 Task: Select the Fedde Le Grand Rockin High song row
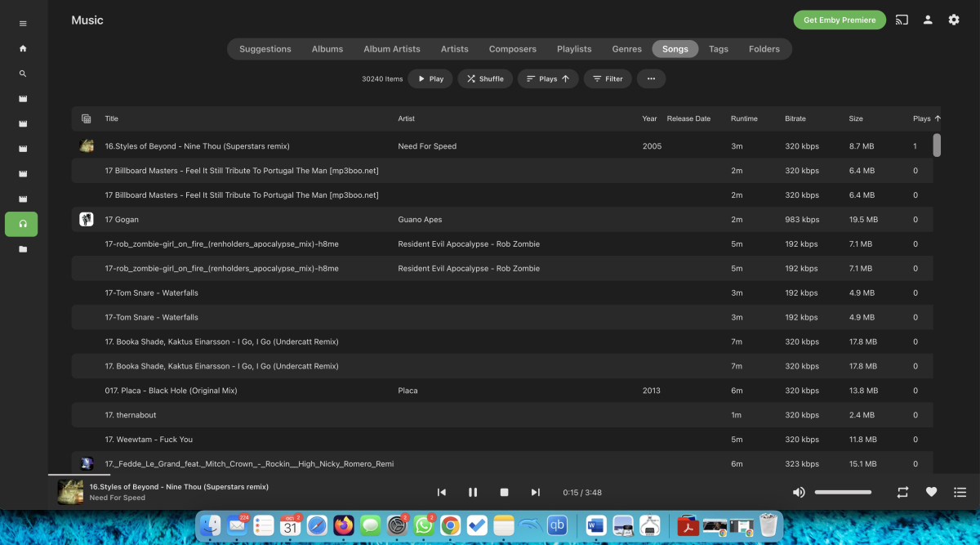click(502, 463)
